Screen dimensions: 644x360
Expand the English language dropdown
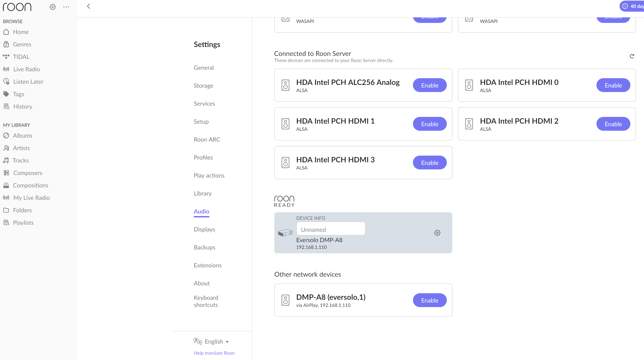tap(217, 341)
